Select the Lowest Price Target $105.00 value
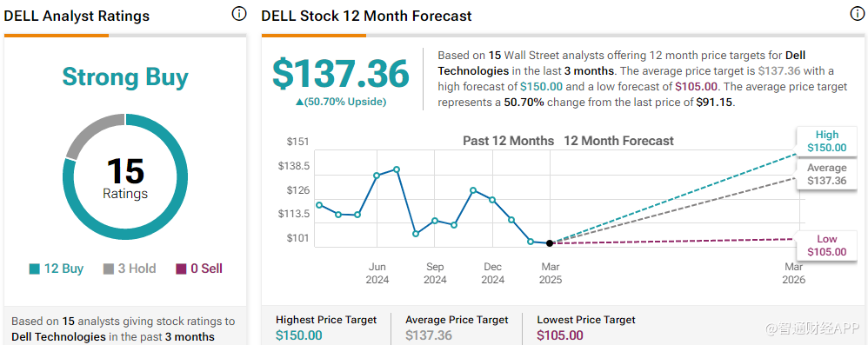 559,335
